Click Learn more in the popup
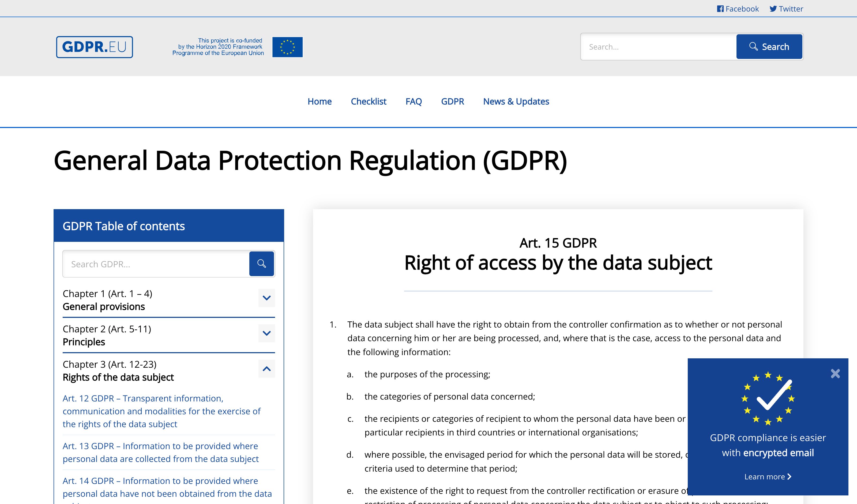The image size is (857, 504). [x=768, y=477]
